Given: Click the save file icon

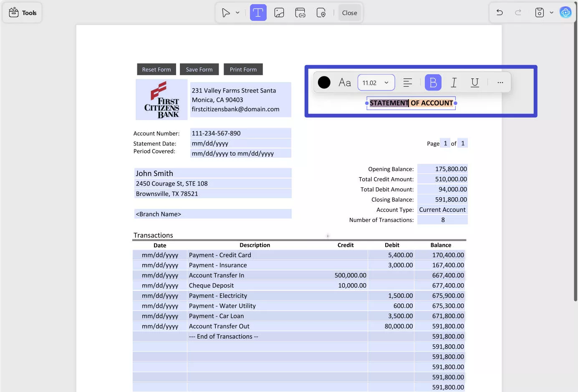Looking at the screenshot, I should (x=539, y=13).
